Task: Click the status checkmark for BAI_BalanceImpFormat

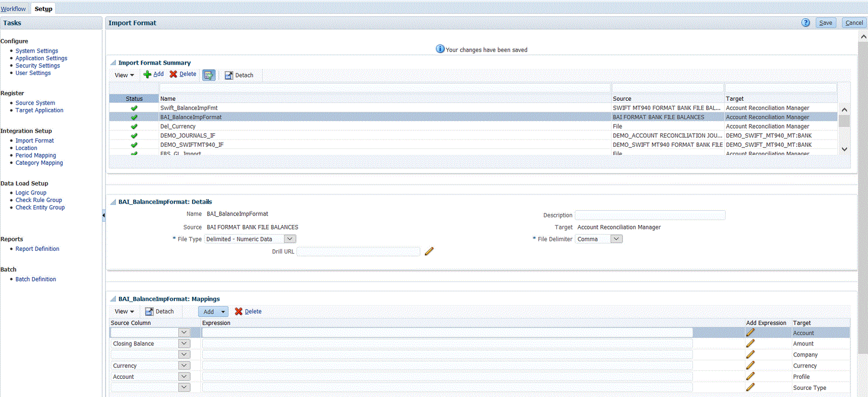Action: pyautogui.click(x=134, y=117)
